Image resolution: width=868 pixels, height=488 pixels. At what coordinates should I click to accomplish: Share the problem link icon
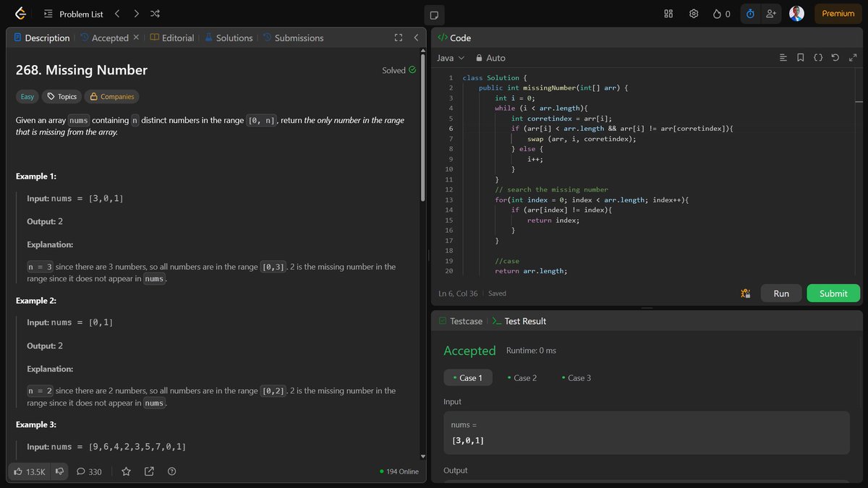tap(149, 471)
